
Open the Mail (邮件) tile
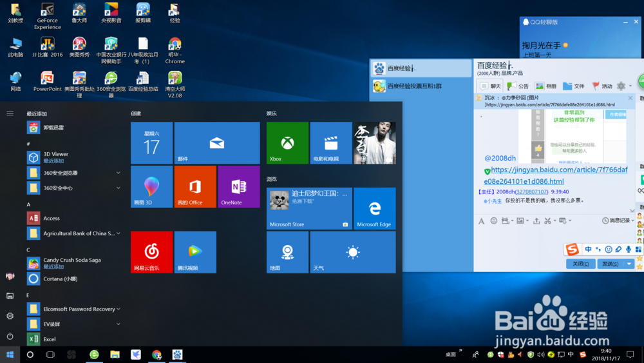[217, 142]
